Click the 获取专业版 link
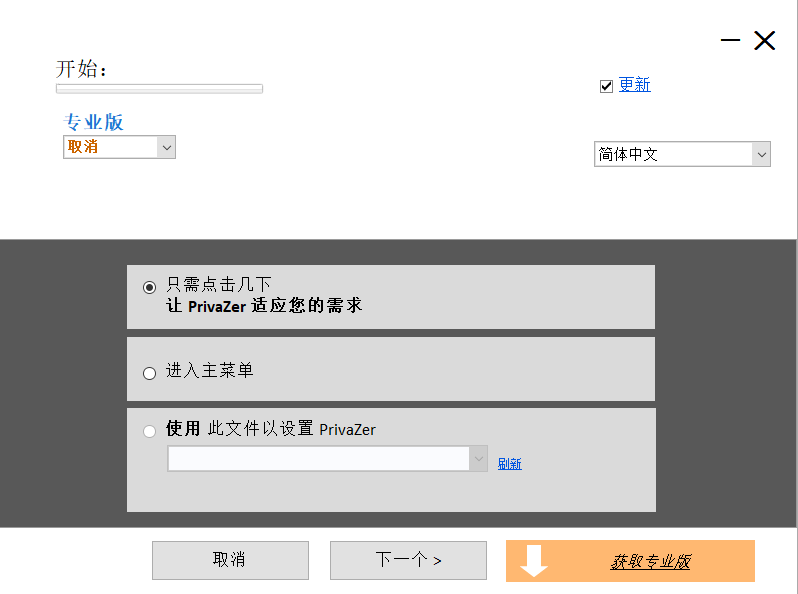 (650, 561)
